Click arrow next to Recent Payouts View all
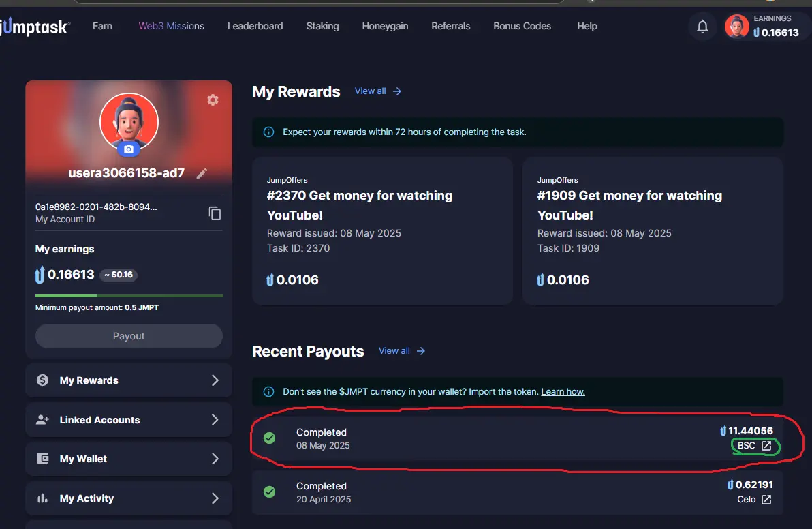The height and width of the screenshot is (529, 812). click(x=421, y=351)
